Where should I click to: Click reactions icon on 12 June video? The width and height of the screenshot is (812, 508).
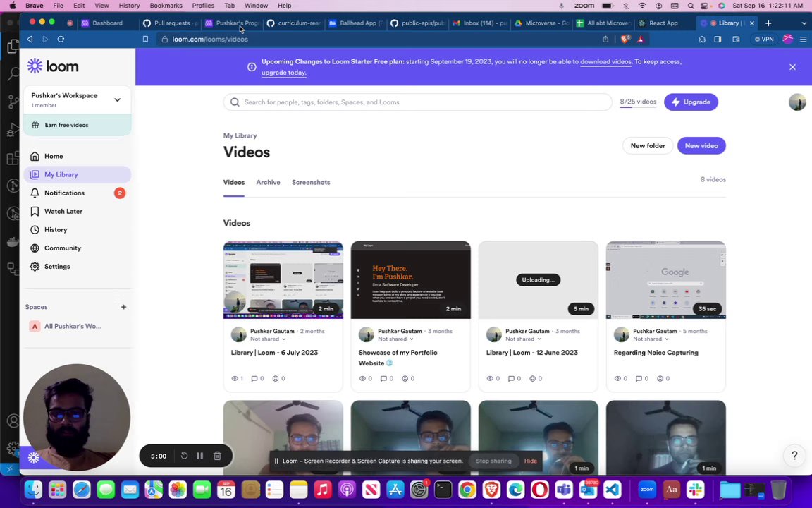[532, 378]
